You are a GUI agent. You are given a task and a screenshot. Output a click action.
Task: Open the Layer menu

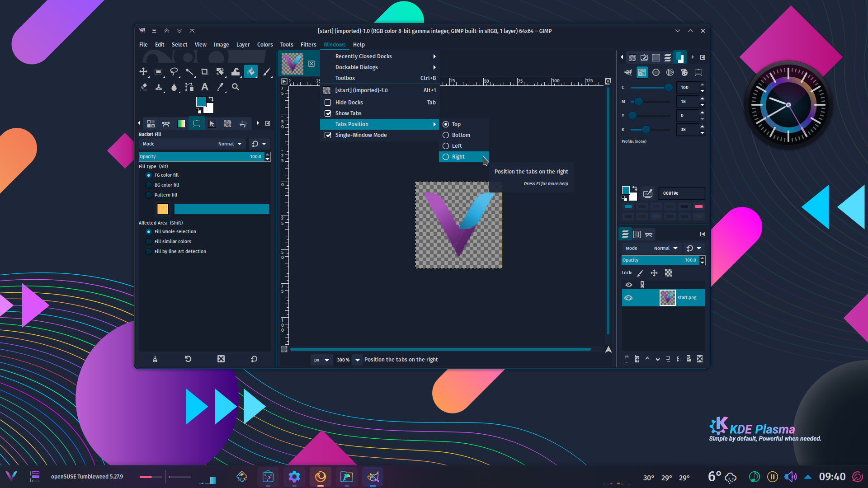coord(243,45)
